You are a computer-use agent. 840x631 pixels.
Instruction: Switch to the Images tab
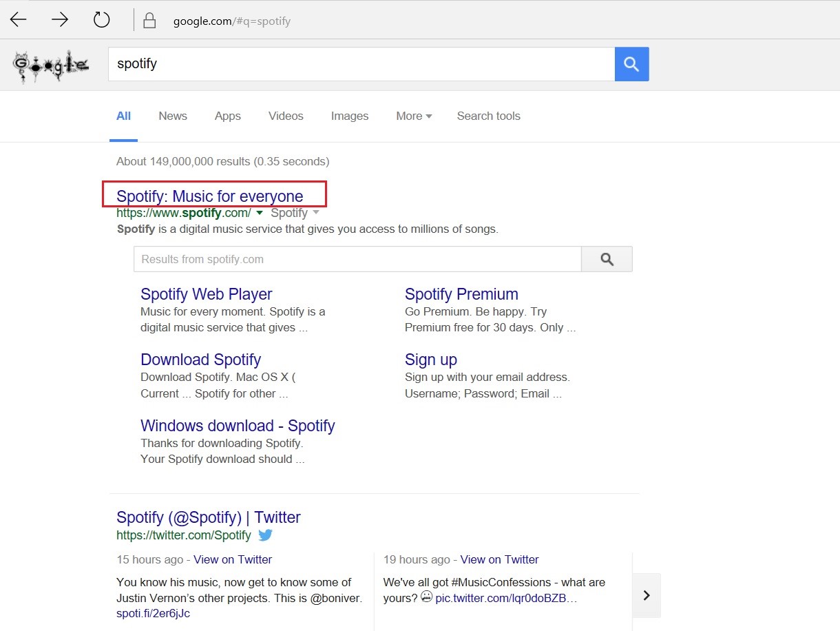[350, 116]
